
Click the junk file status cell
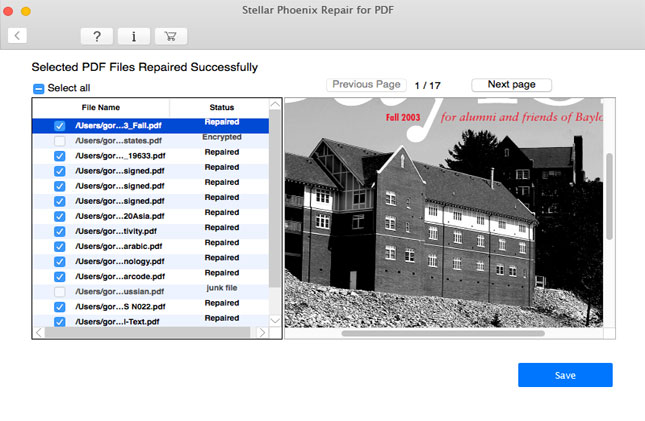[x=222, y=288]
